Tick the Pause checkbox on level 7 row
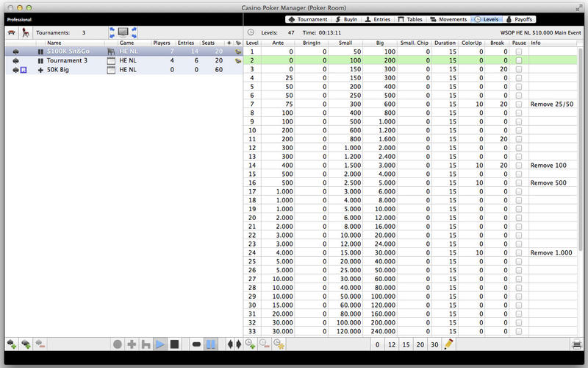The height and width of the screenshot is (368, 588). pyautogui.click(x=519, y=105)
